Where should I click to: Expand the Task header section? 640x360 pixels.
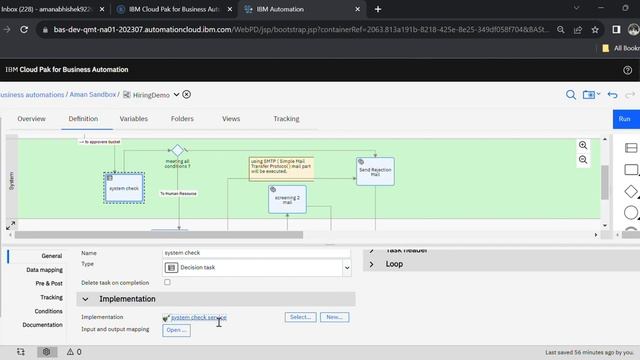[371, 250]
